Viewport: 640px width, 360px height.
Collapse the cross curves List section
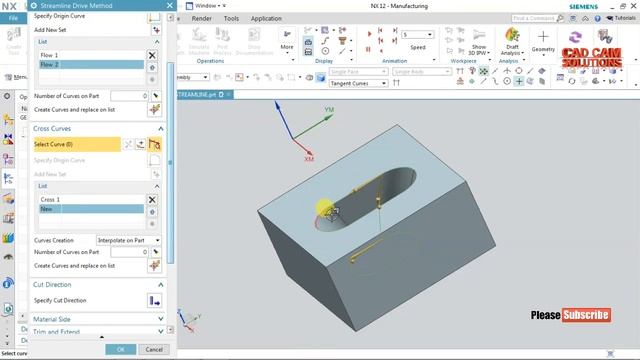coord(157,186)
